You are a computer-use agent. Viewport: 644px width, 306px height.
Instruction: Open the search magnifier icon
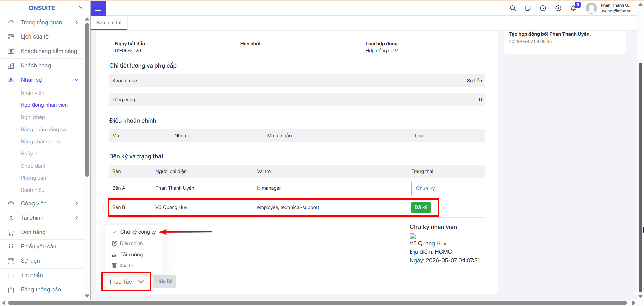pyautogui.click(x=513, y=8)
